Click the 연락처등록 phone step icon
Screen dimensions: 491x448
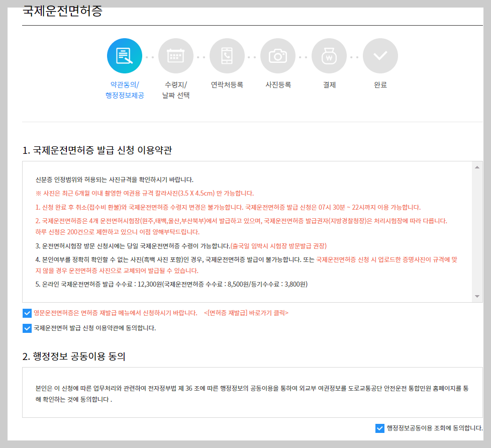click(227, 56)
